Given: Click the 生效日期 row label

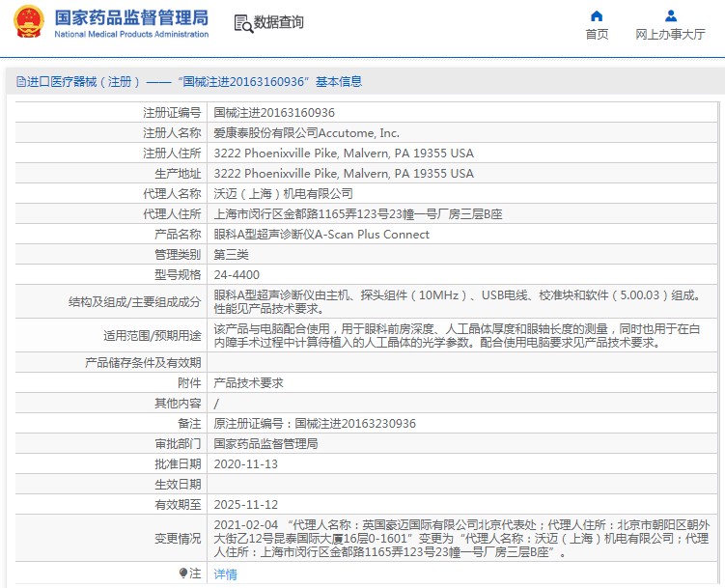Looking at the screenshot, I should coord(178,485).
